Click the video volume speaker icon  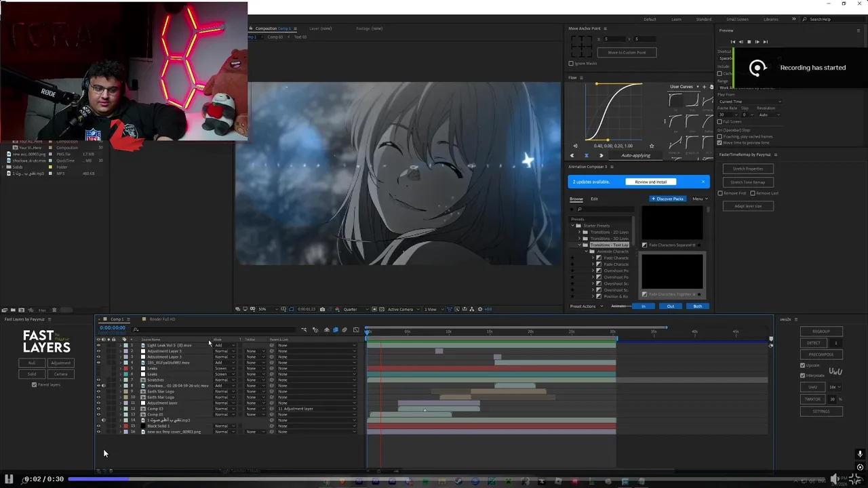tap(835, 479)
